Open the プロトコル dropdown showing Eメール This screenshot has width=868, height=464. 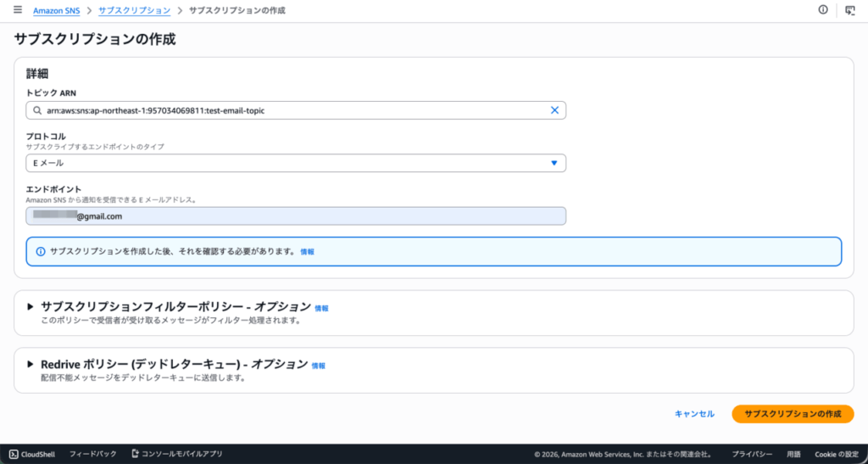pos(296,163)
